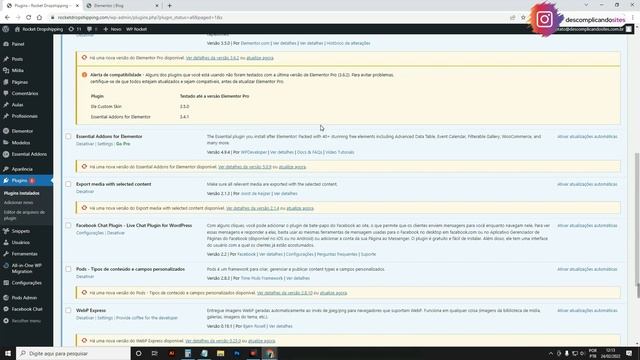Click the Snippets scissors icon

pos(6,231)
